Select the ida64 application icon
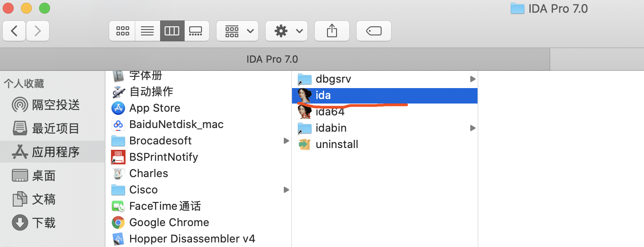 [x=305, y=112]
